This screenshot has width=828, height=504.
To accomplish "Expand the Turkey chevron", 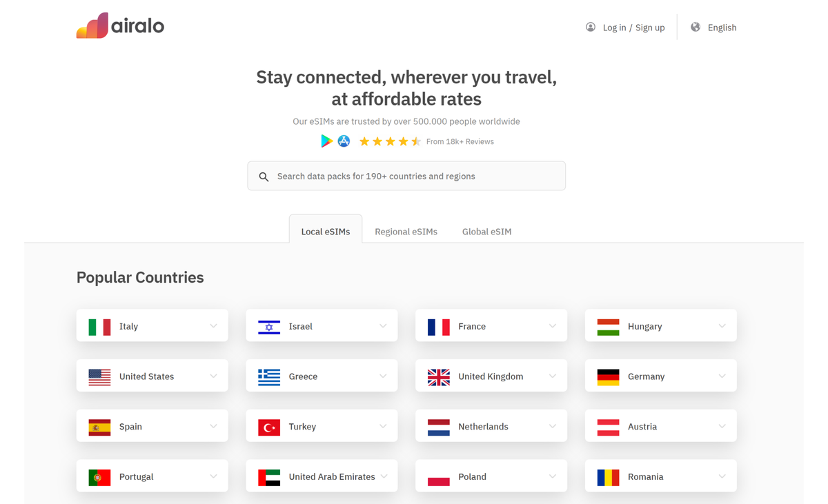I will [x=383, y=426].
